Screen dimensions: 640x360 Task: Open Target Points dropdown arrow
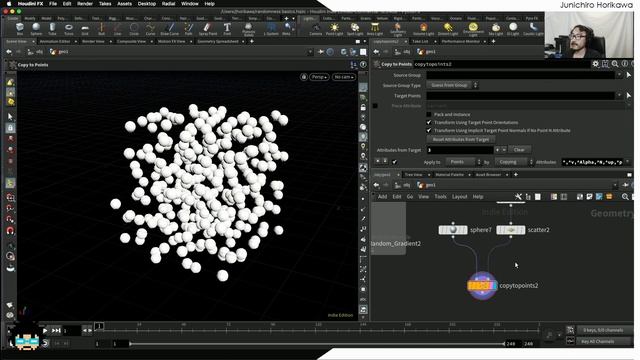point(619,96)
